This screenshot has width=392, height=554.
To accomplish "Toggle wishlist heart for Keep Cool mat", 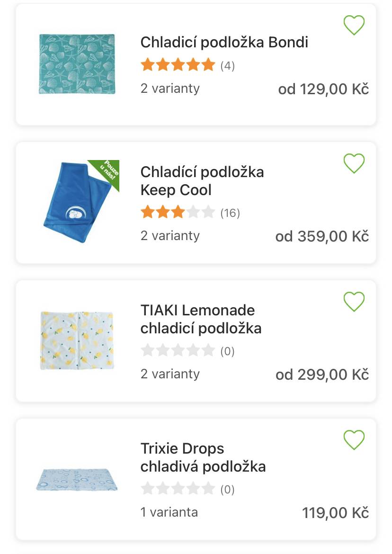I will [x=354, y=163].
